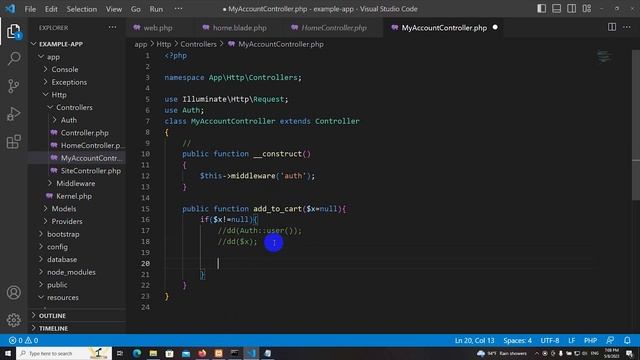
Task: Expand the OUTLINE section
Action: tap(52, 316)
